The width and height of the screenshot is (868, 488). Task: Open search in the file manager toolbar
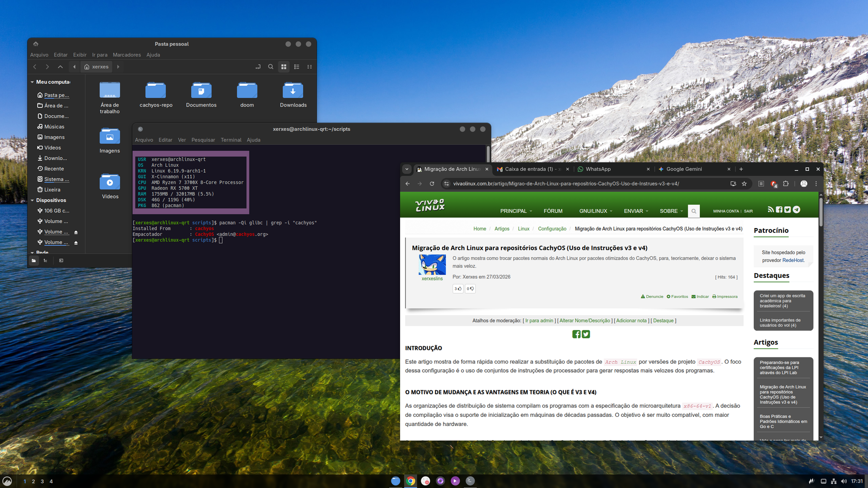(271, 67)
